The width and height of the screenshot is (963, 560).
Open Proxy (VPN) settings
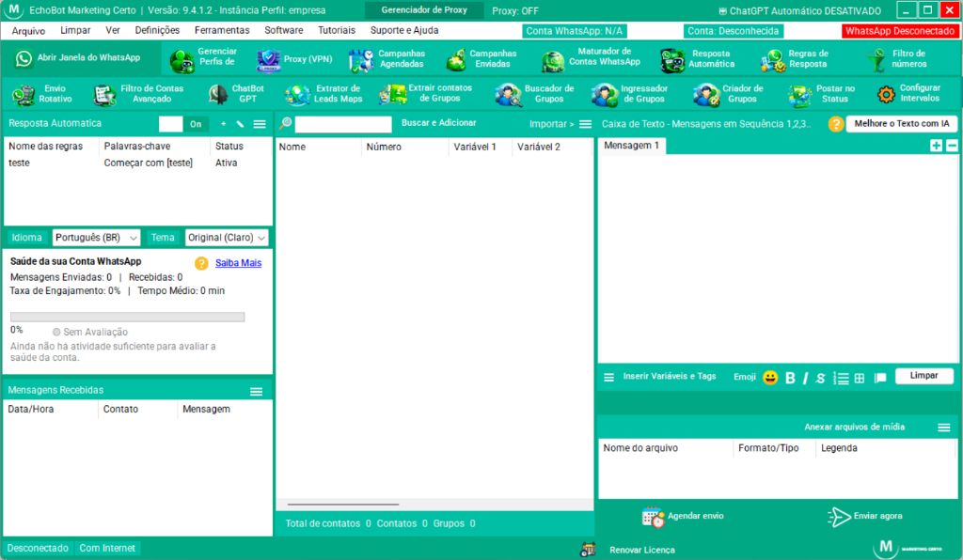click(x=294, y=59)
